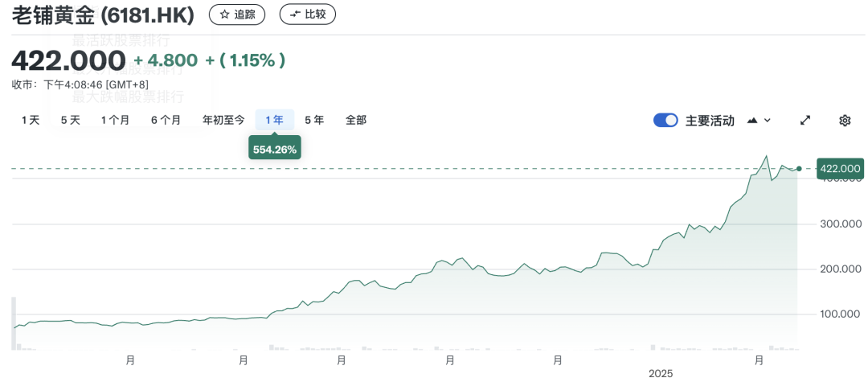The image size is (868, 378).
Task: Click the 200.000 y-axis label
Action: click(x=839, y=269)
